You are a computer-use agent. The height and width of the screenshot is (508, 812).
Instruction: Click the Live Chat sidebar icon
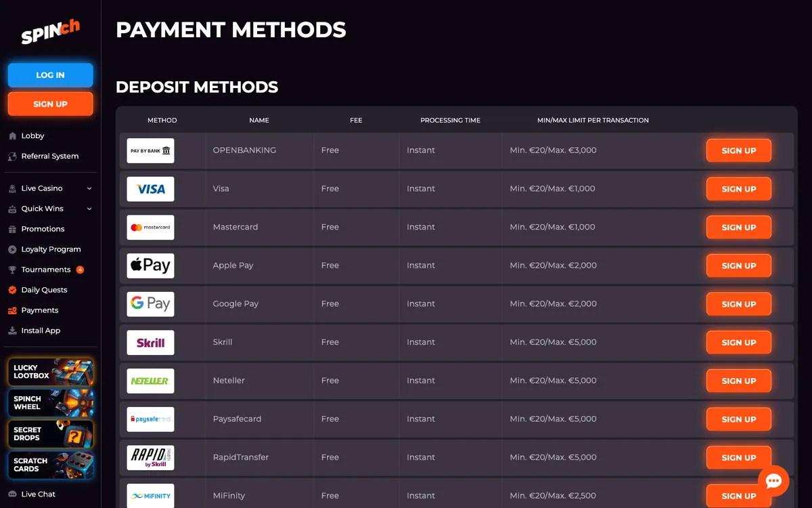point(12,494)
